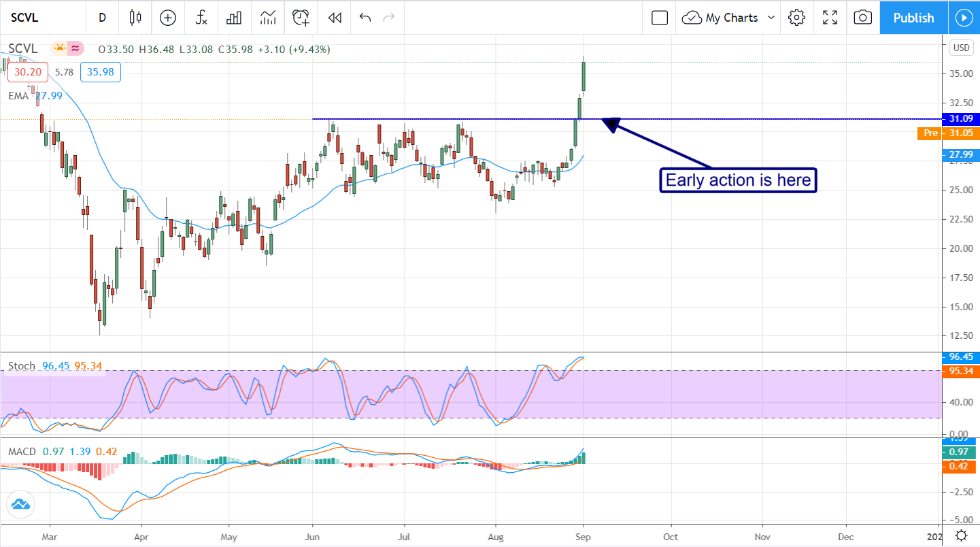Open the D timeframe interval dropdown
This screenshot has width=980, height=547.
(x=102, y=18)
